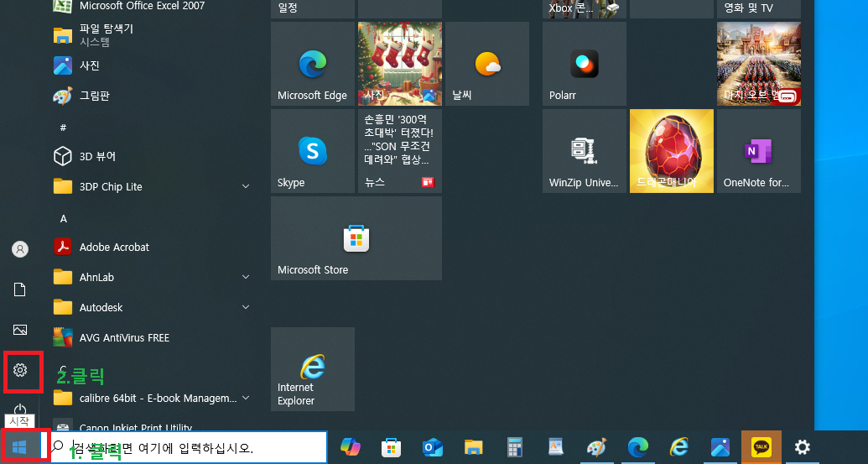Open Edge from the taskbar
Viewport: 868px width, 464px height.
[637, 447]
